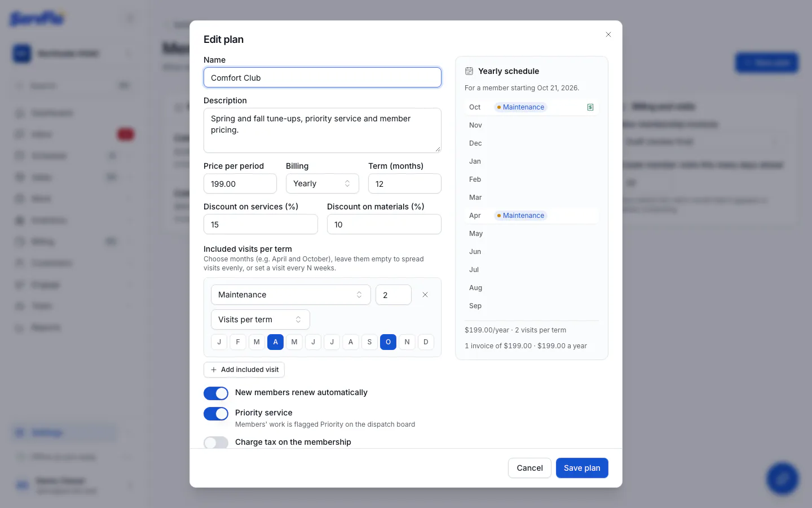Screen dimensions: 812x508
Task: Deselect the highlighted blue A month button
Action: pos(275,342)
